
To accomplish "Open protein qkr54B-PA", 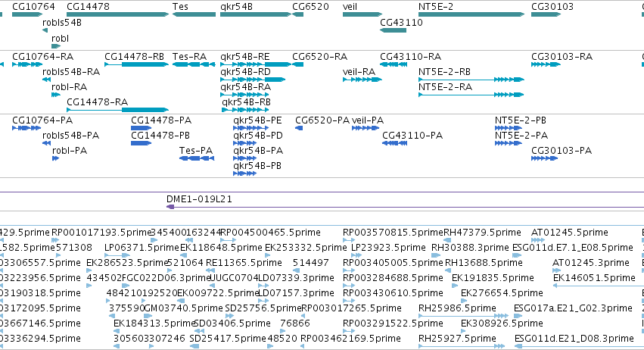I will pos(258,151).
